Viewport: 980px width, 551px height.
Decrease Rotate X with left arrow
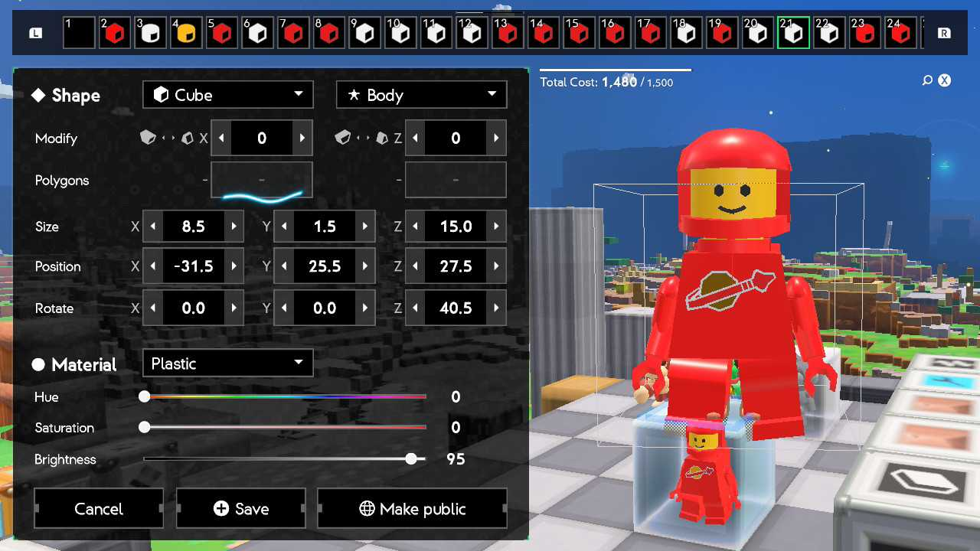pyautogui.click(x=153, y=308)
